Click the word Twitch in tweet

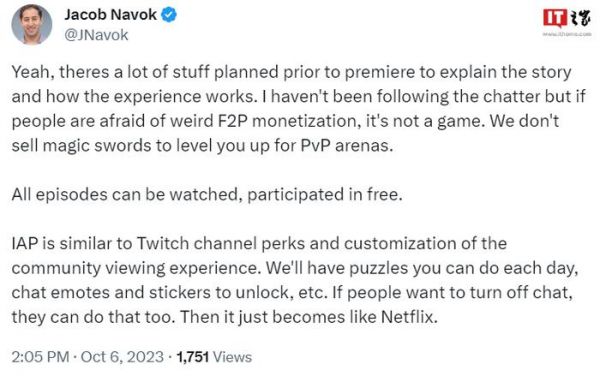[x=163, y=243]
